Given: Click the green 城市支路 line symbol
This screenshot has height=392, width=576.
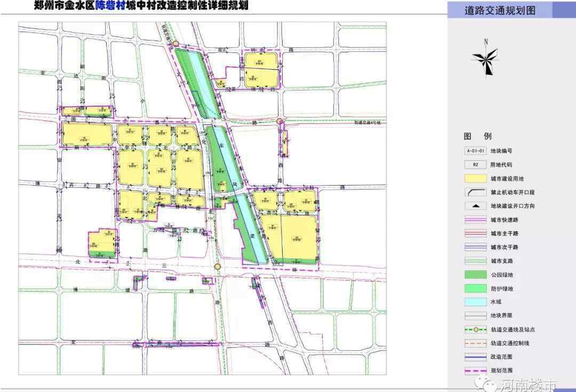Looking at the screenshot, I should (x=476, y=261).
